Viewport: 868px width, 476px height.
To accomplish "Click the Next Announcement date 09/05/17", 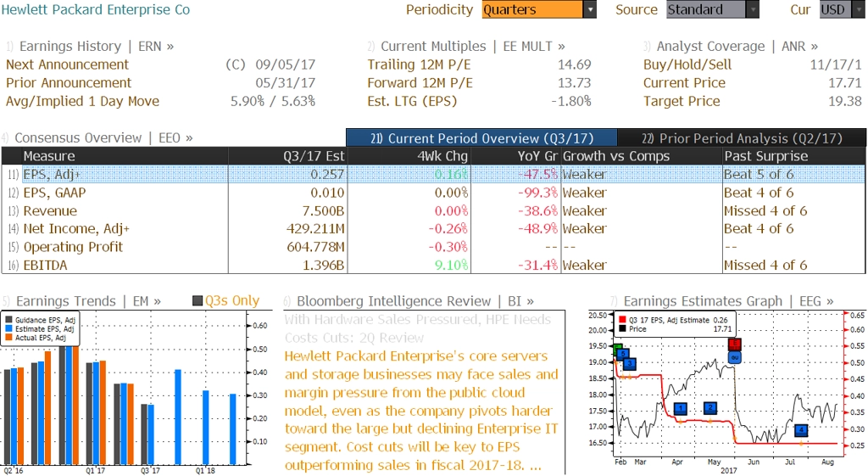I will click(285, 64).
